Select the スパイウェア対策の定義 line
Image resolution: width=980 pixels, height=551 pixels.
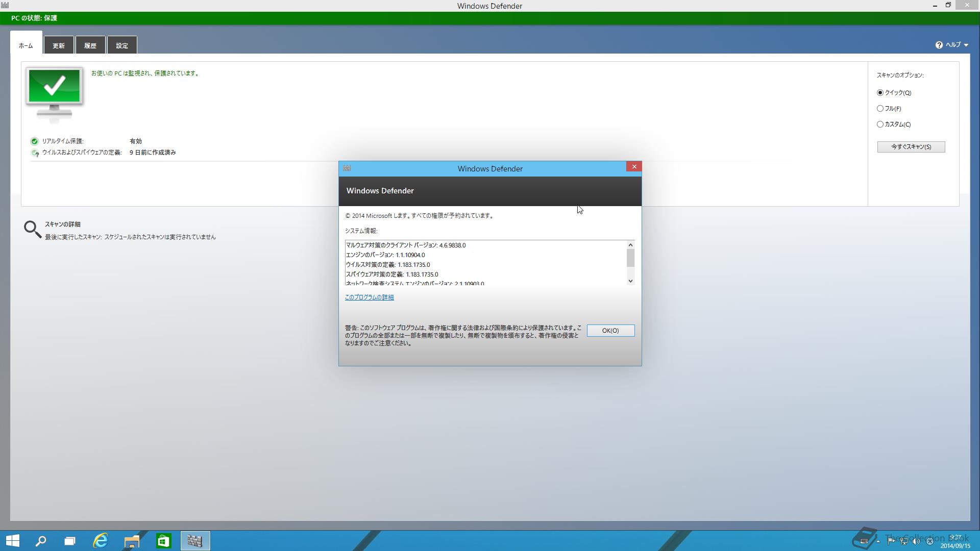tap(392, 274)
